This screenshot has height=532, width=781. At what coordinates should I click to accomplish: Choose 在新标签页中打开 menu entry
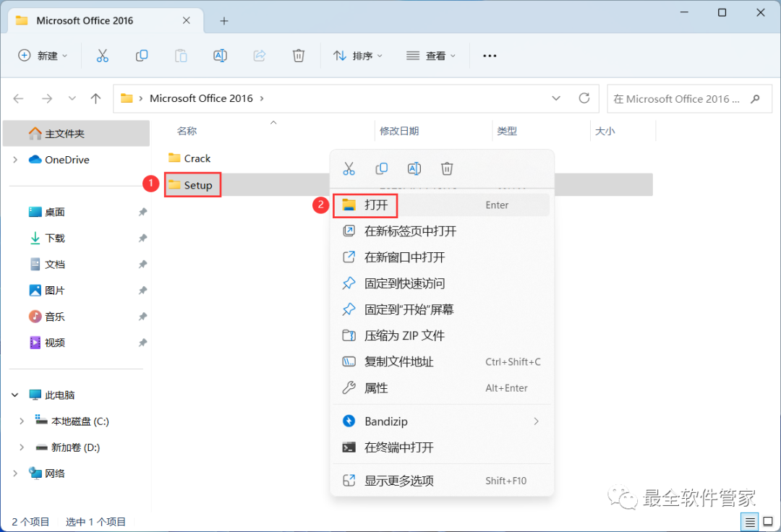(441, 231)
